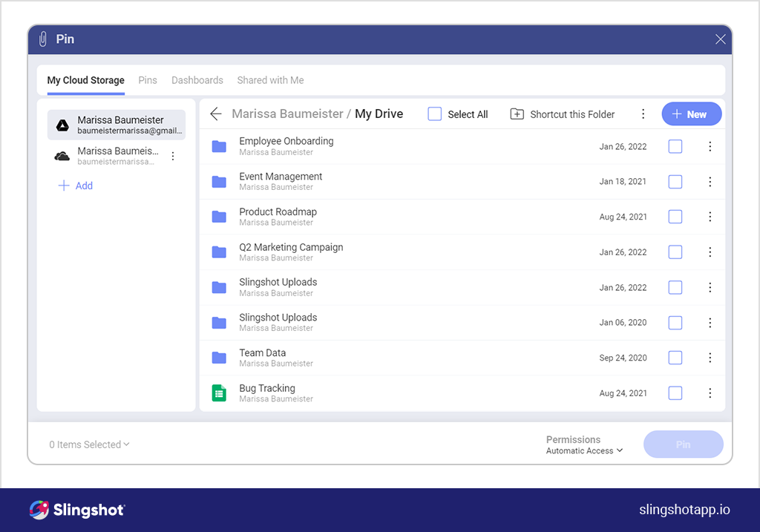Open the row options menu for Product Roadmap

[710, 217]
